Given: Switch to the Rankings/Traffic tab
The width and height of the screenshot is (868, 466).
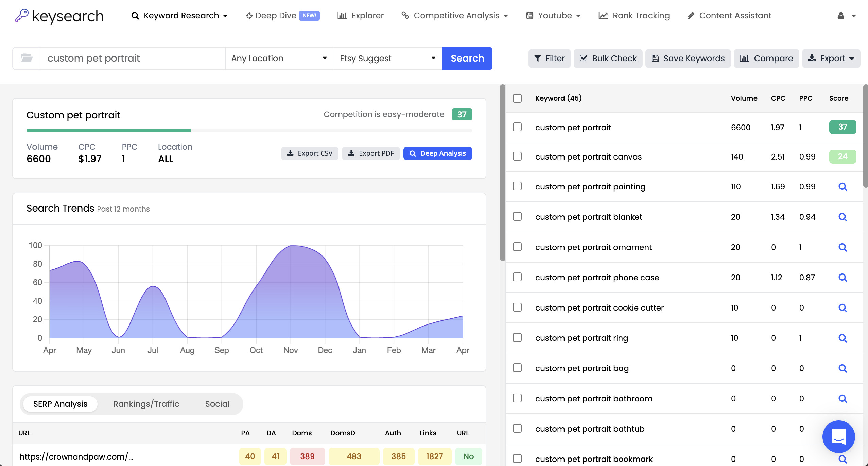Looking at the screenshot, I should (x=146, y=404).
